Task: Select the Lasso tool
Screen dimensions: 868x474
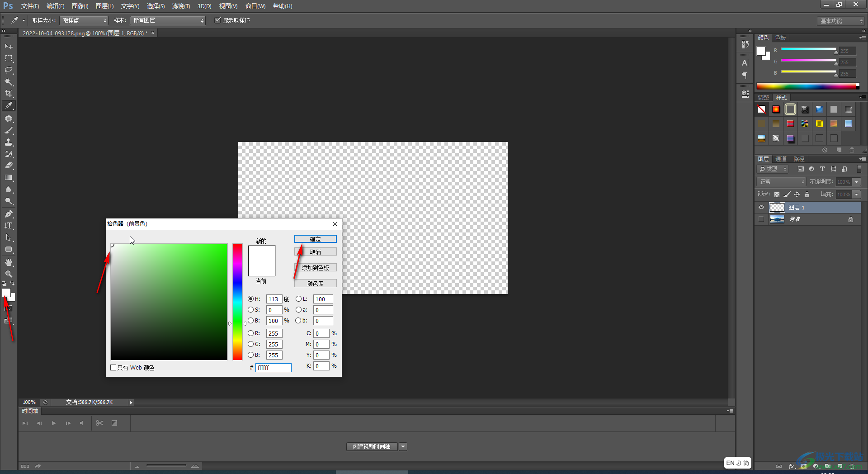Action: click(x=9, y=70)
